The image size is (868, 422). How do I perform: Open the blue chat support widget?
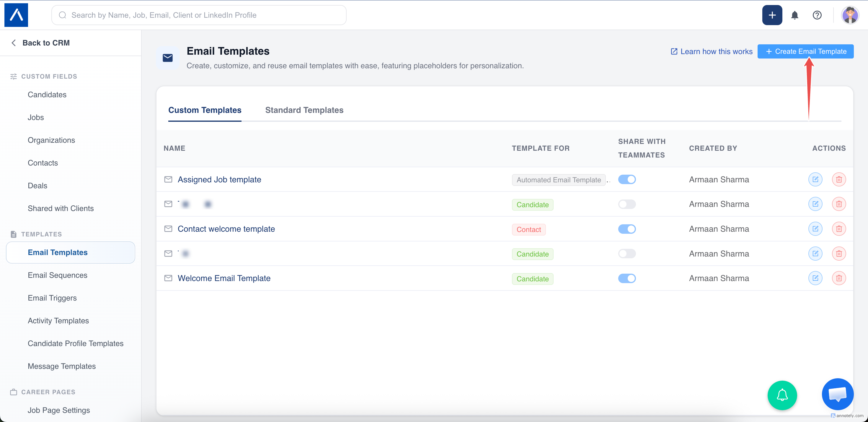pos(837,394)
